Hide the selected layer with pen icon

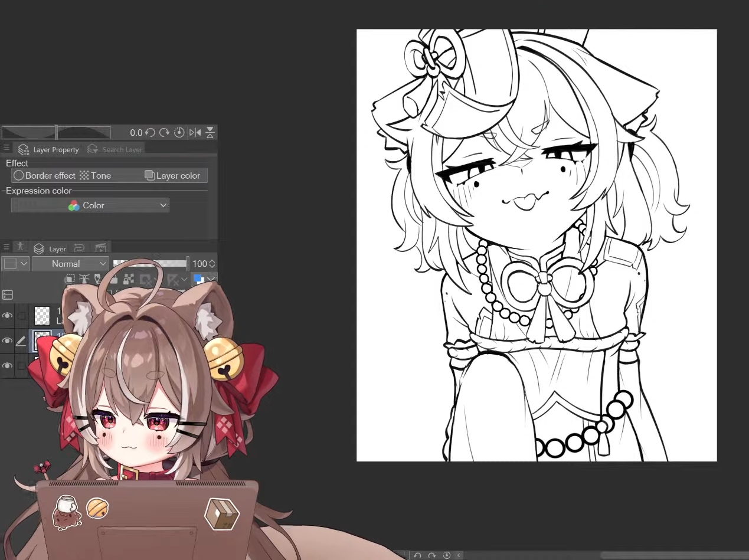(x=7, y=341)
